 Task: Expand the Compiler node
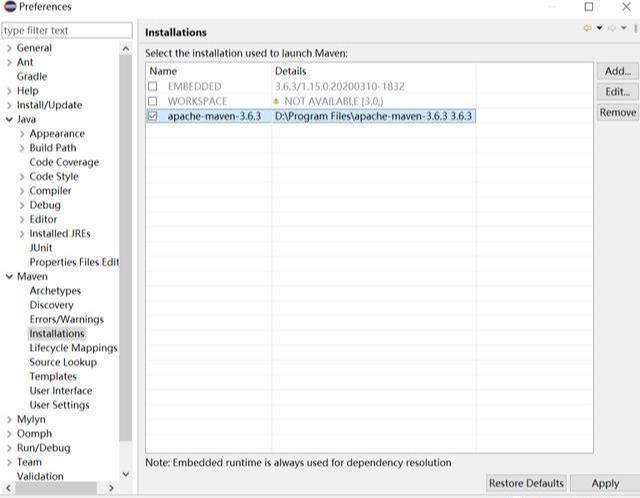pyautogui.click(x=22, y=191)
